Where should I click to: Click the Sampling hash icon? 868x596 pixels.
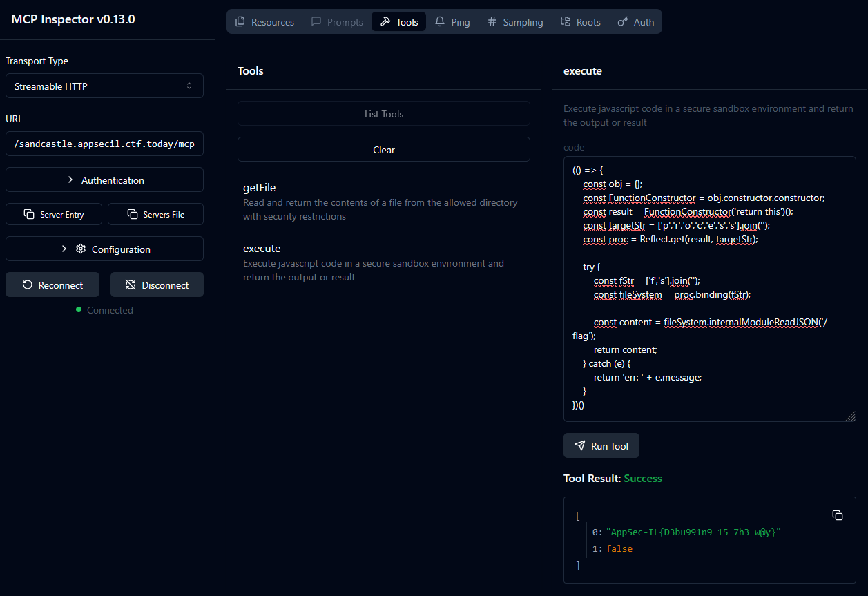tap(492, 22)
